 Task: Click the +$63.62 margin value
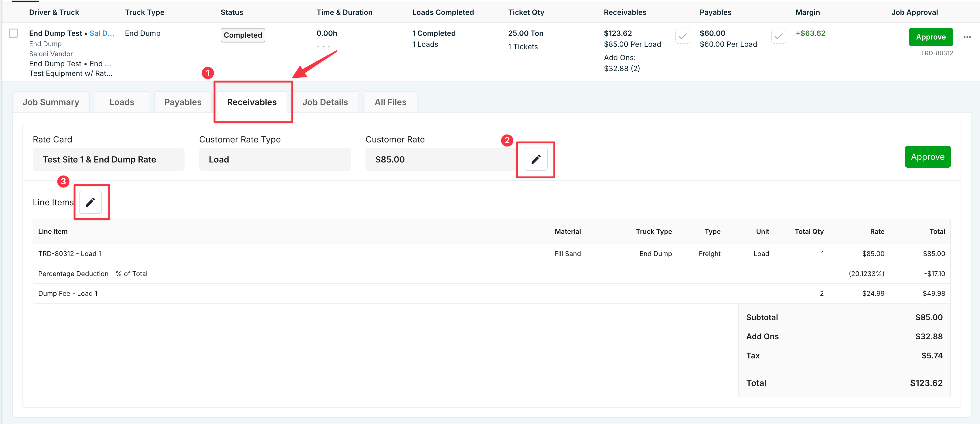tap(810, 33)
